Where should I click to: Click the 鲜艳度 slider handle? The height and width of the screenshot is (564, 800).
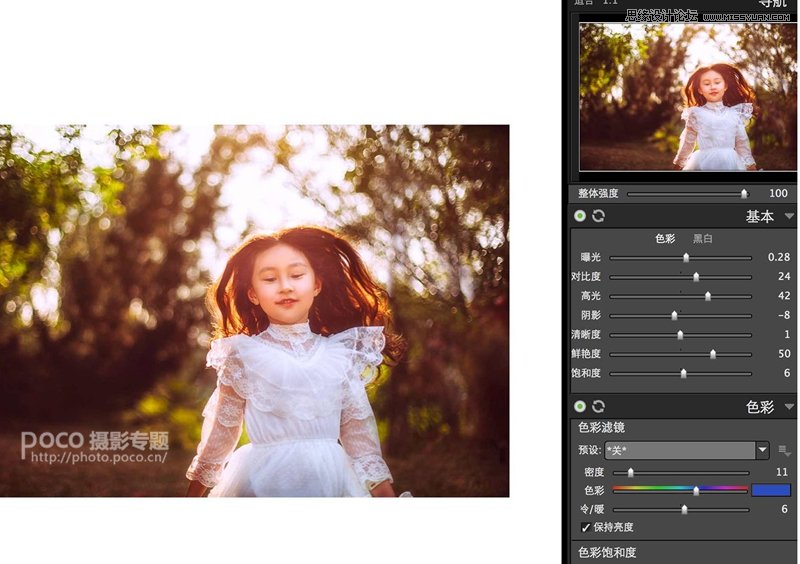click(x=713, y=354)
